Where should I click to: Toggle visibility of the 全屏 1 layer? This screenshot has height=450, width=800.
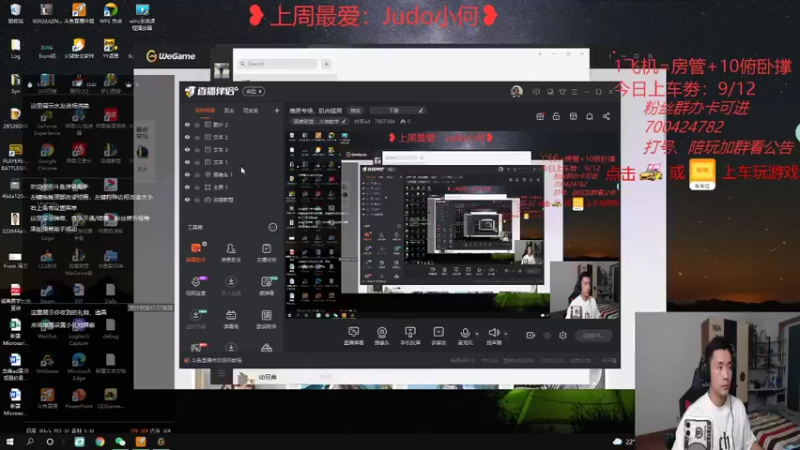(187, 187)
